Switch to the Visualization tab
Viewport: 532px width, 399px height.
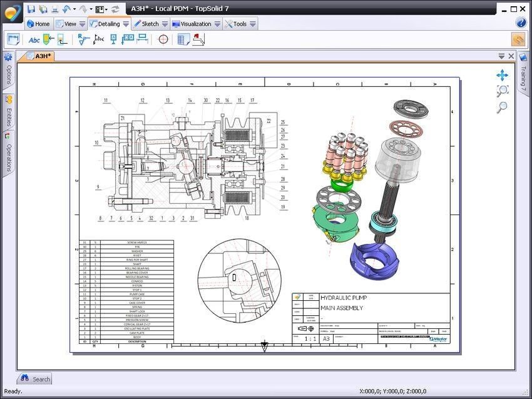pos(192,24)
